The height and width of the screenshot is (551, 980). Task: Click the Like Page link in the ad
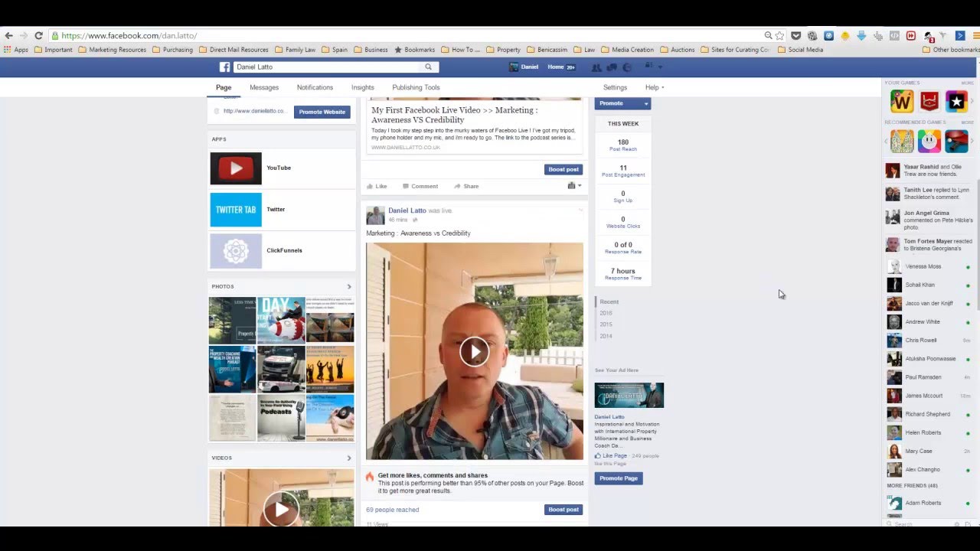pyautogui.click(x=611, y=456)
